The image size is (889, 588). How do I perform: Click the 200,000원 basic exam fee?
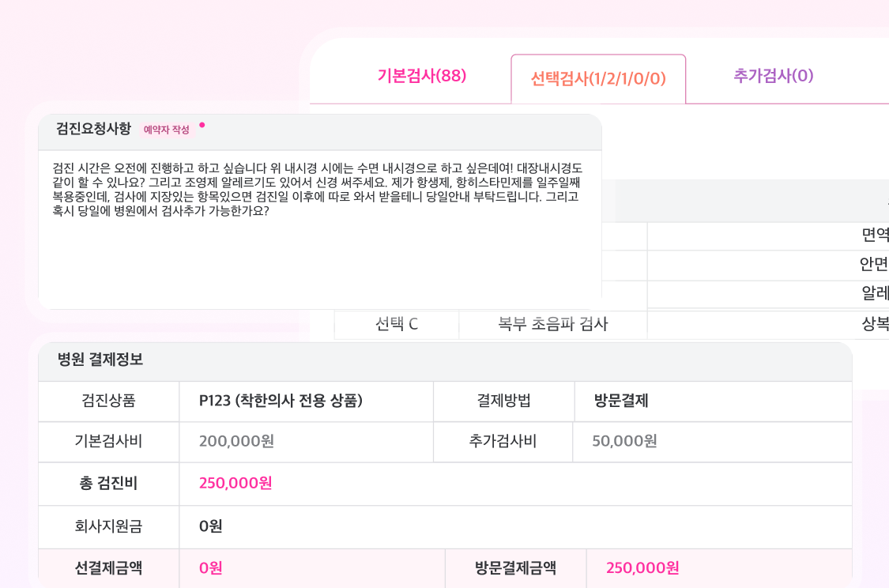(236, 441)
